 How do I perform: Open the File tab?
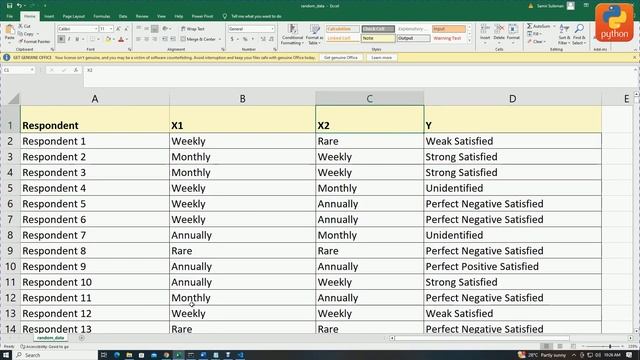coord(10,16)
